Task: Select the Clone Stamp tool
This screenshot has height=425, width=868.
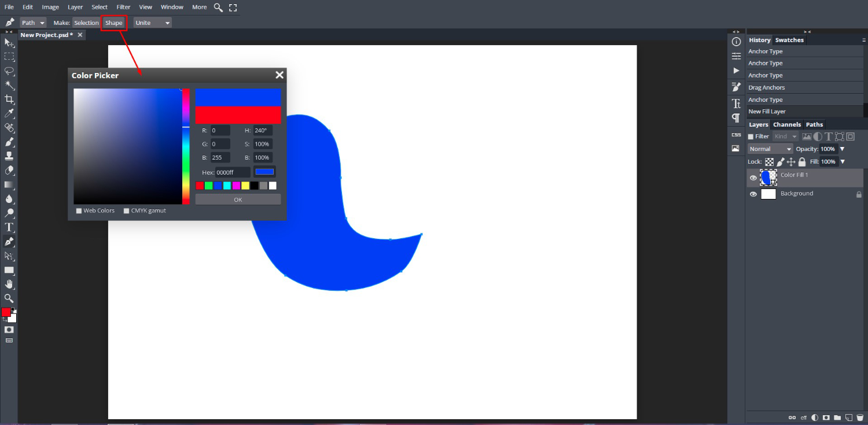Action: (9, 156)
